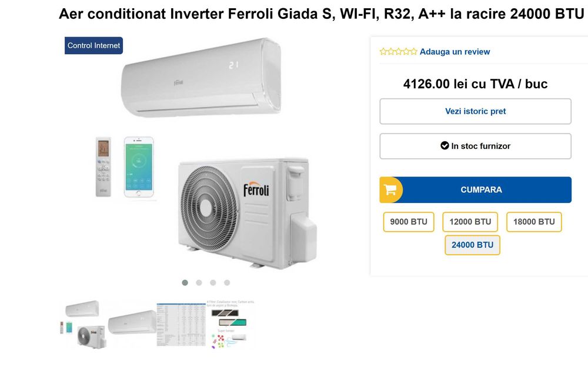Jump to the last carousel dot
Image resolution: width=588 pixels, height=367 pixels.
[227, 283]
